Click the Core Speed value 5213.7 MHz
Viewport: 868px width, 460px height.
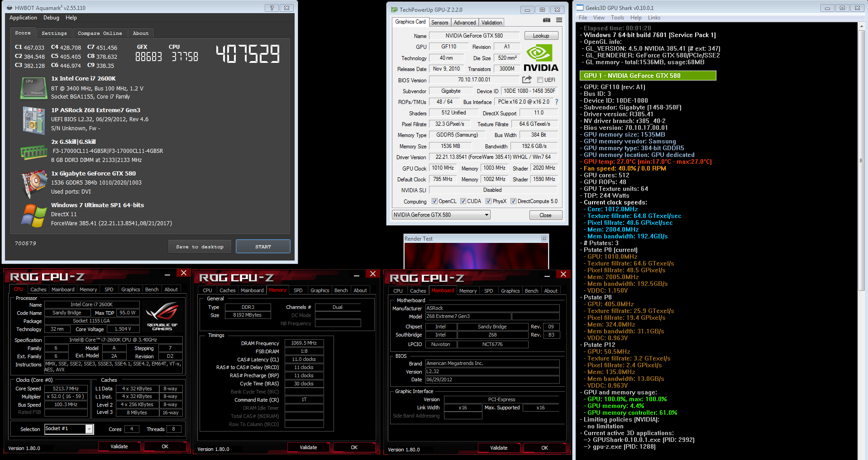[66, 389]
